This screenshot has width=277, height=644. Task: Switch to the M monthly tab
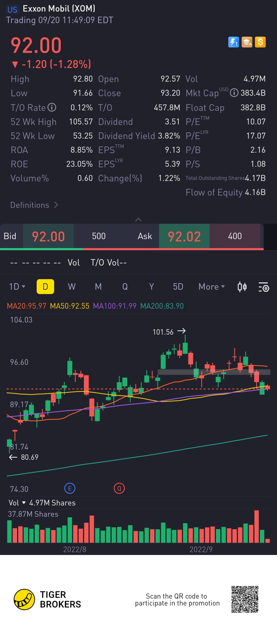[98, 287]
